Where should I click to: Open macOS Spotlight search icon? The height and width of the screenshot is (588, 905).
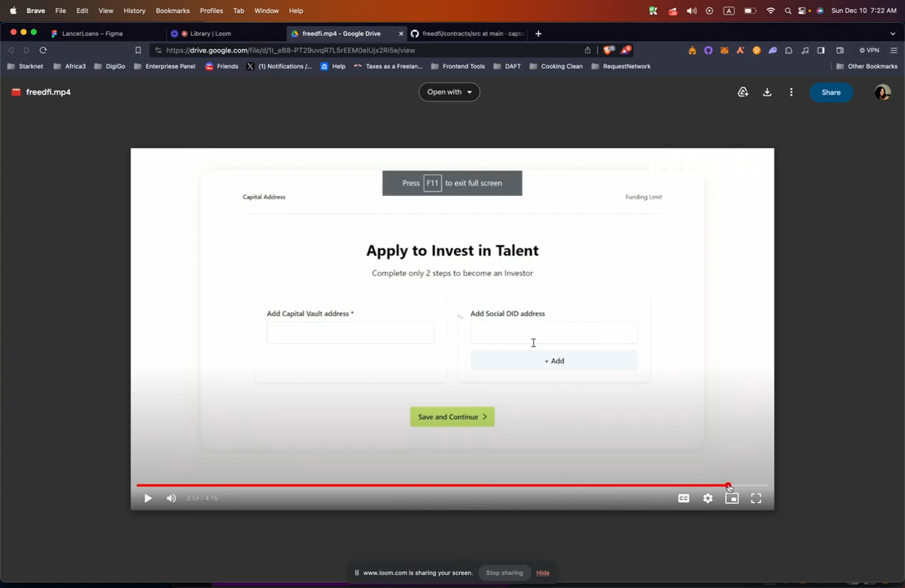click(x=788, y=11)
